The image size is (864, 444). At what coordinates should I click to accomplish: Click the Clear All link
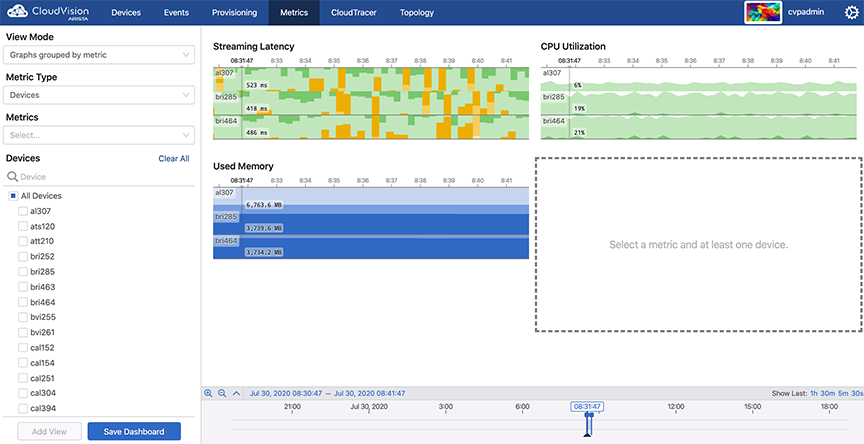[174, 159]
